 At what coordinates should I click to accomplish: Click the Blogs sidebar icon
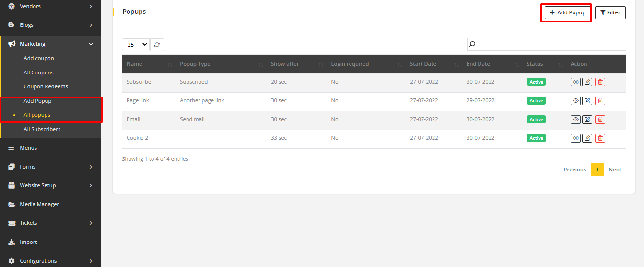pyautogui.click(x=12, y=25)
